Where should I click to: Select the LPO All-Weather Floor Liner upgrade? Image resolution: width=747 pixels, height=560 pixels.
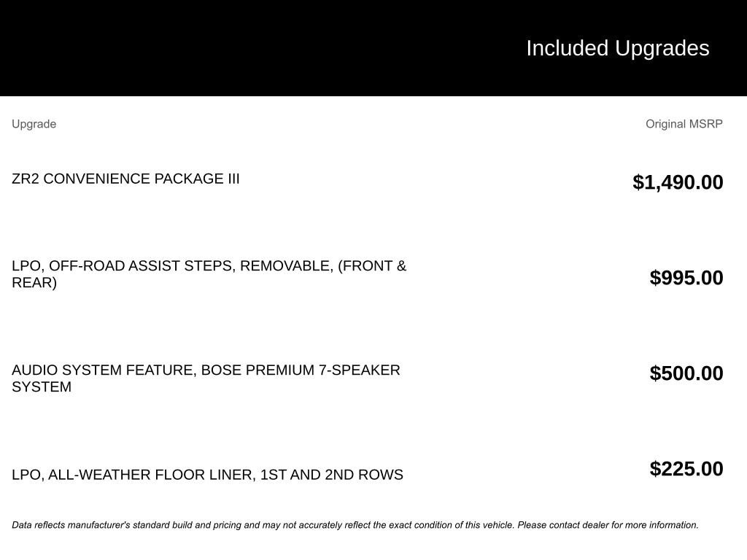(207, 475)
